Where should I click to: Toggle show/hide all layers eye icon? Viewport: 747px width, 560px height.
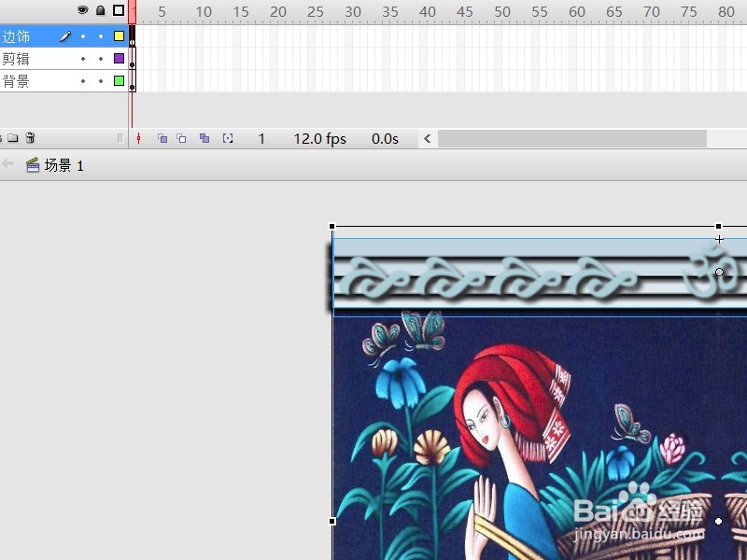tap(83, 9)
